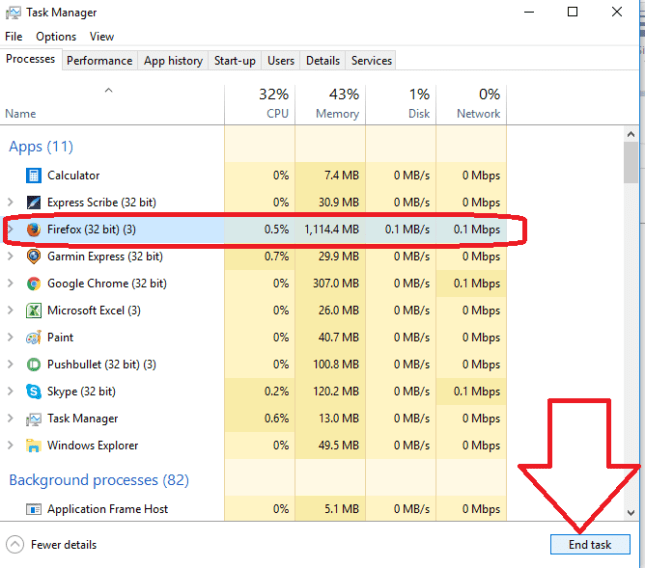This screenshot has height=568, width=645.
Task: Click the Background processes (82) heading
Action: pos(99,480)
